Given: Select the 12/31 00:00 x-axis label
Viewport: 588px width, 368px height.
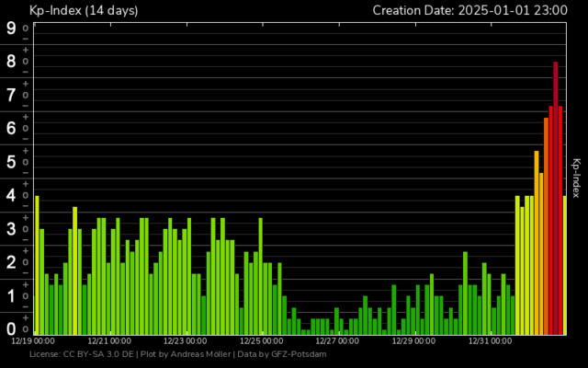Looking at the screenshot, I should [491, 340].
